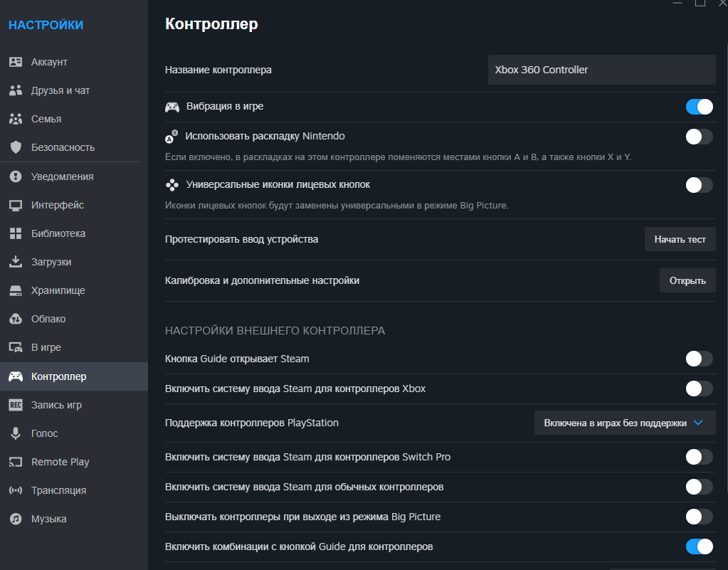Select the Интерфейс settings label

click(x=58, y=205)
